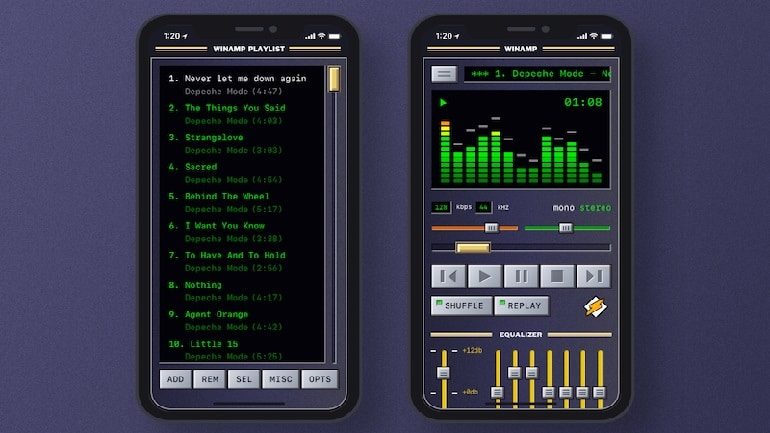Click the scrolling Depeche Mode song title
The width and height of the screenshot is (770, 433).
pyautogui.click(x=537, y=74)
